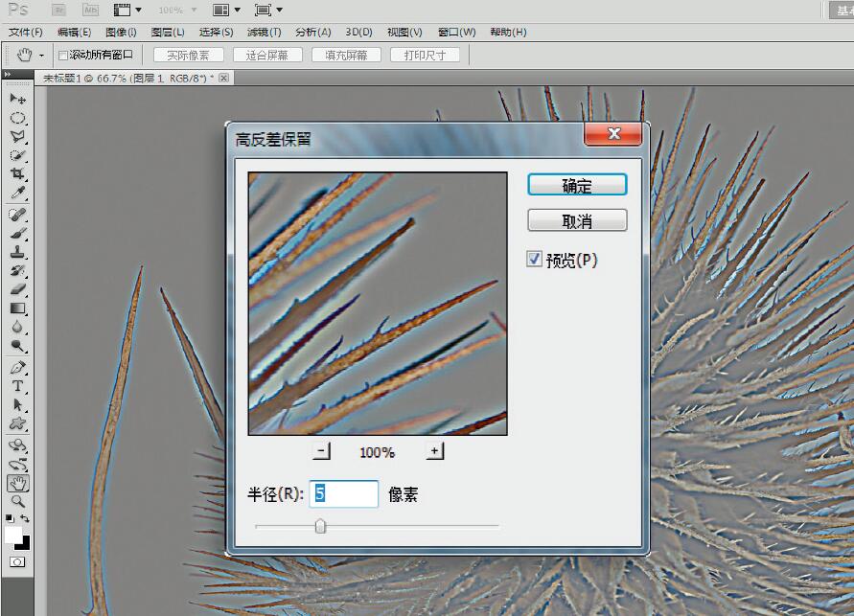Enable 滚动所有窗口 checkbox
The width and height of the screenshot is (854, 616).
pos(63,56)
